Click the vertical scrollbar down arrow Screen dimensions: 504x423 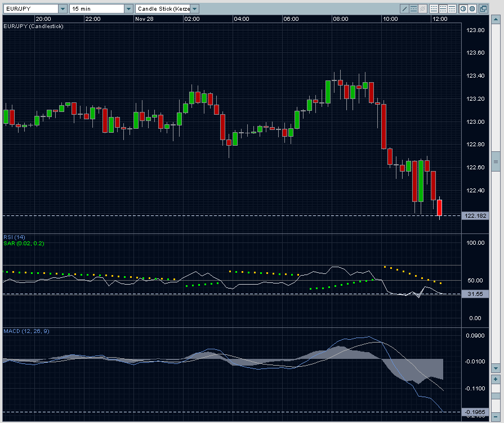tap(496, 368)
